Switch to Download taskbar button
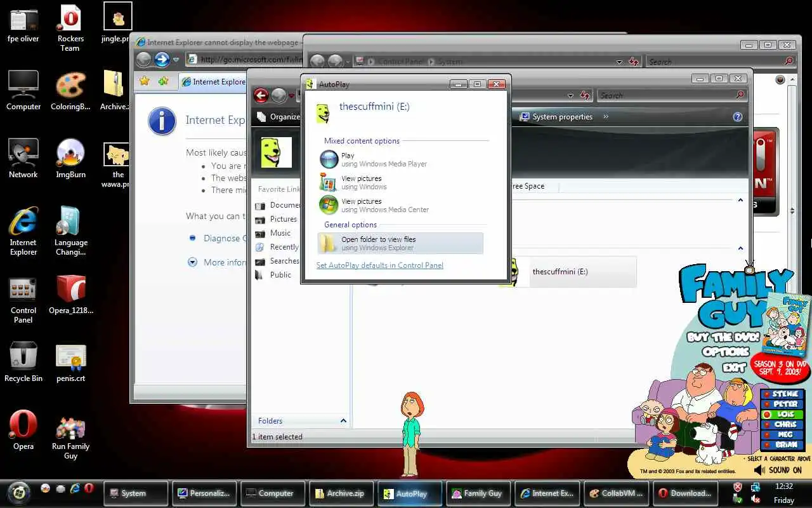This screenshot has width=812, height=508. click(684, 493)
